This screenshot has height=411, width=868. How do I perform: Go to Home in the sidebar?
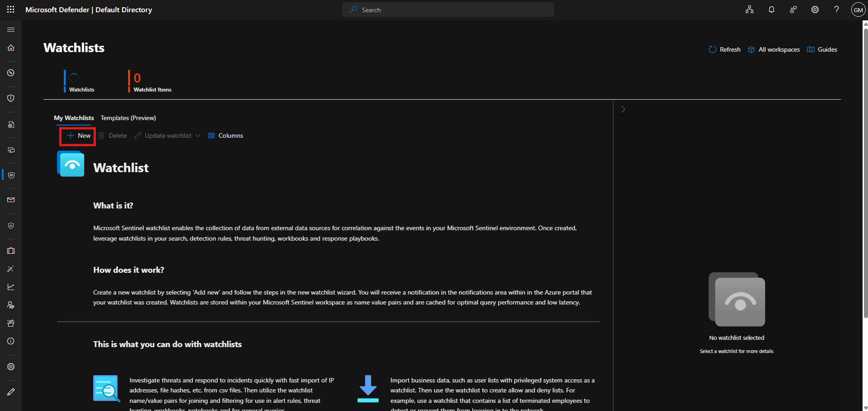pos(11,48)
